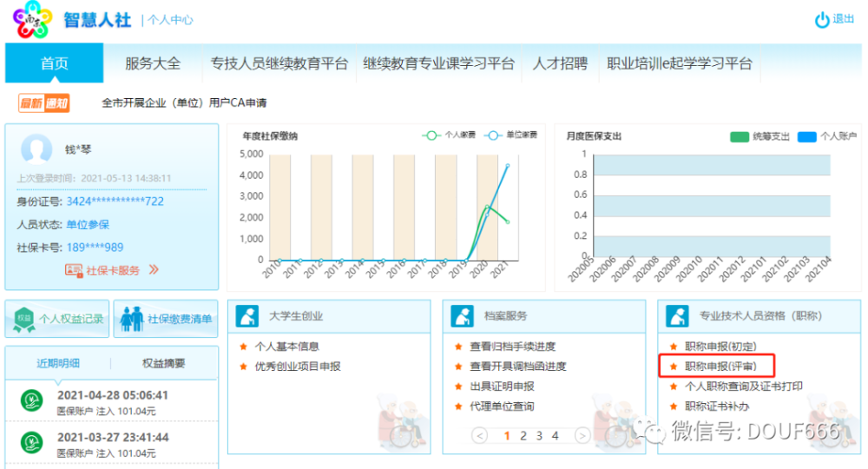Click the 个人中心 header label
This screenshot has height=469, width=868.
pyautogui.click(x=170, y=21)
